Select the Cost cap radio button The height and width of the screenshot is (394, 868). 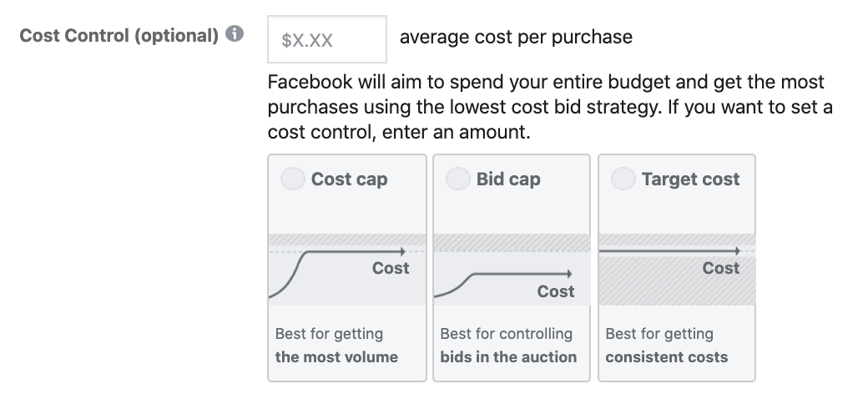[x=293, y=179]
